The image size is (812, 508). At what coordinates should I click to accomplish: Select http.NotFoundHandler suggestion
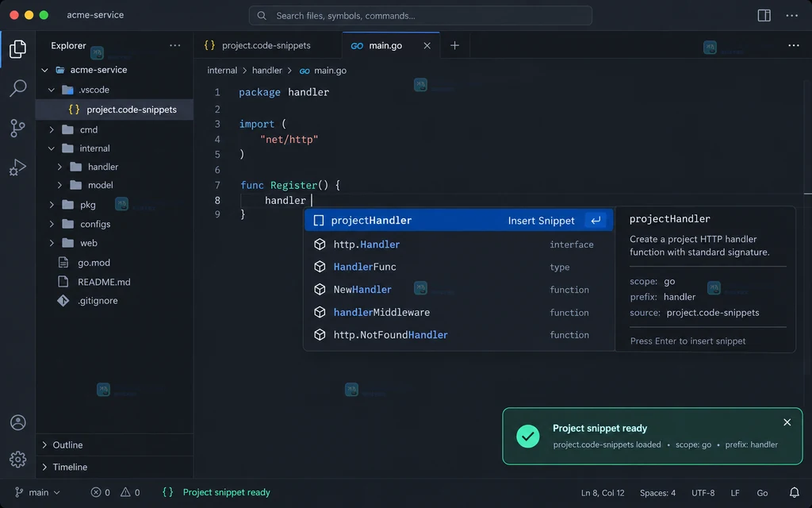[x=459, y=335]
